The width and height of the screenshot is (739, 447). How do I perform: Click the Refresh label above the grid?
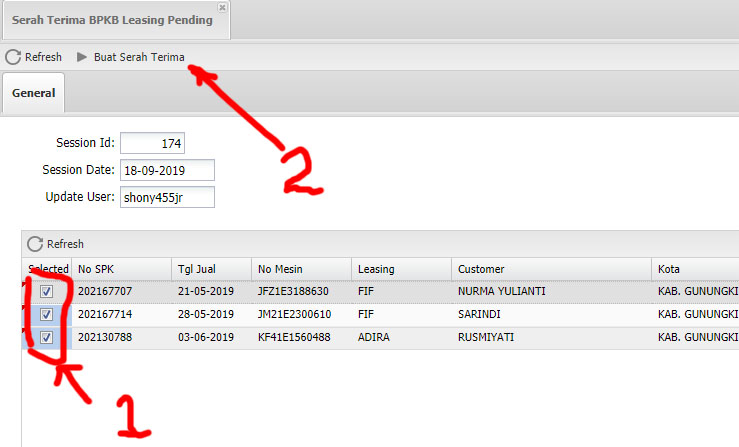pos(65,244)
